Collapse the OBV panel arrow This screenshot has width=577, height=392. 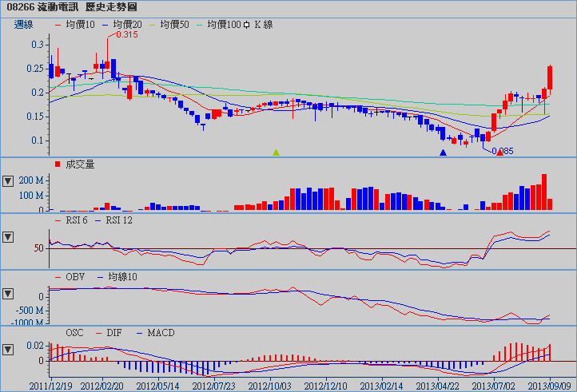[9, 293]
